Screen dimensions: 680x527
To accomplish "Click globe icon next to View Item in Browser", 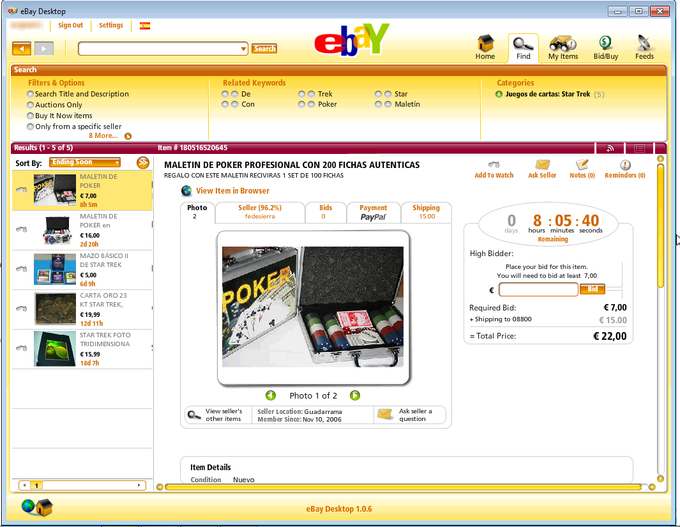I will 186,190.
